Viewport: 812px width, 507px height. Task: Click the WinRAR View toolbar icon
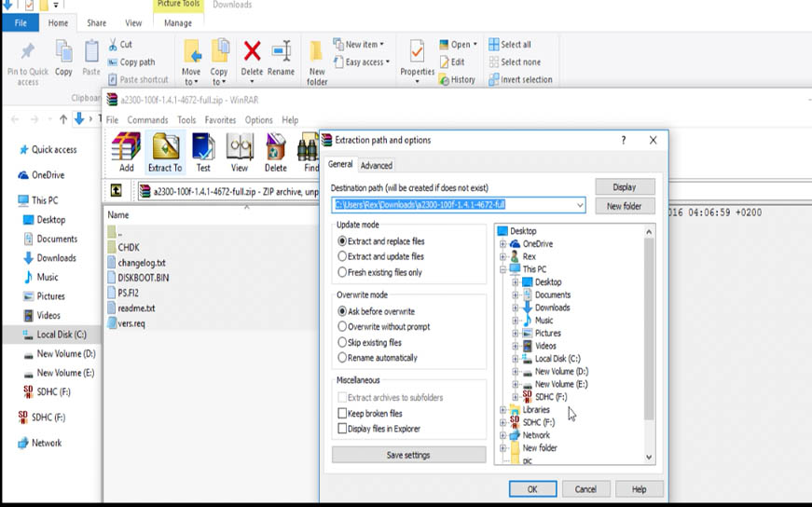[x=240, y=152]
